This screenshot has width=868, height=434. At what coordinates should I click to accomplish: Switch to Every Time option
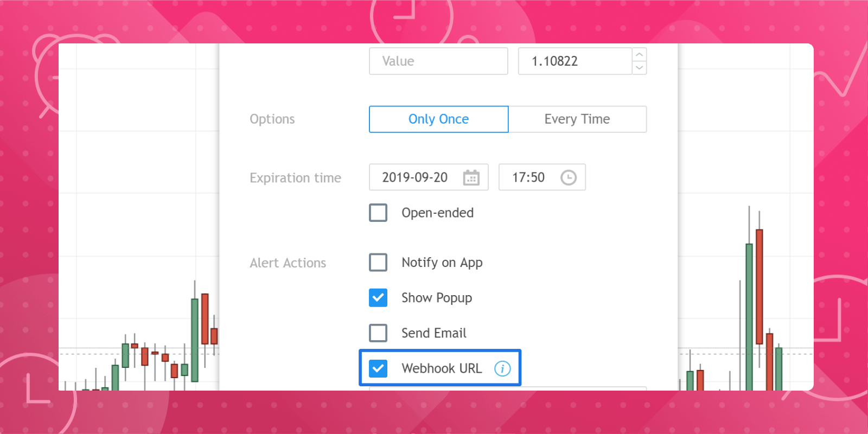[x=577, y=119]
